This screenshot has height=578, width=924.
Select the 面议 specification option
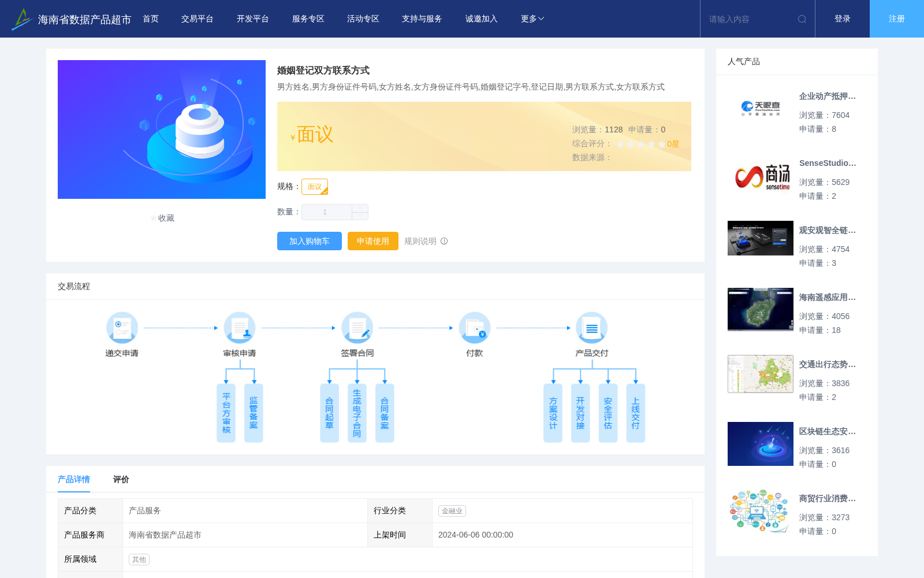tap(315, 187)
